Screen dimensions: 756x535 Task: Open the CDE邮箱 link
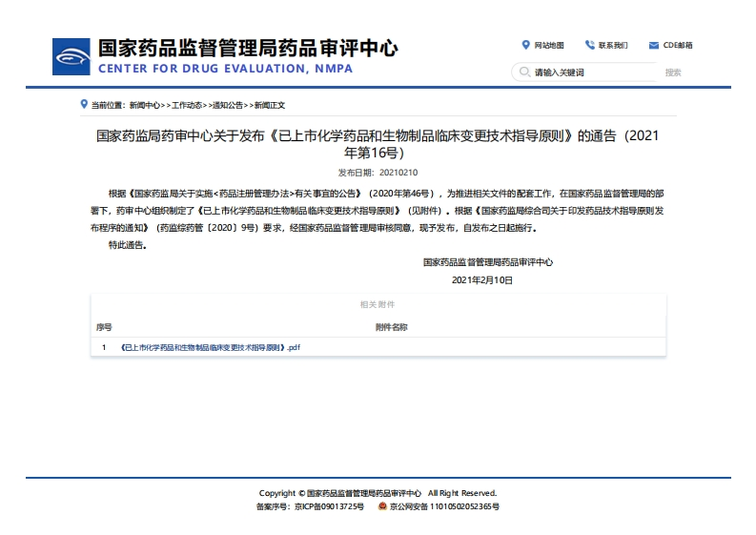click(x=678, y=46)
